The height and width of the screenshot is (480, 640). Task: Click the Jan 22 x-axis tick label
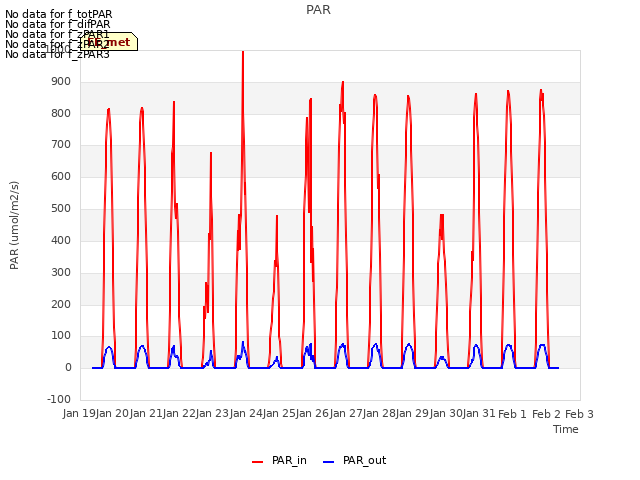(179, 414)
